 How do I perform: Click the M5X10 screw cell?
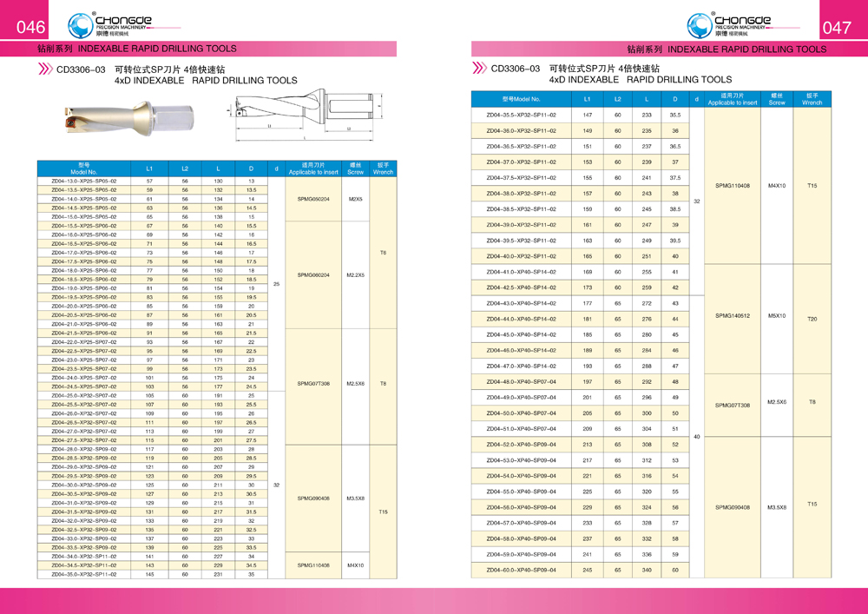tap(776, 316)
